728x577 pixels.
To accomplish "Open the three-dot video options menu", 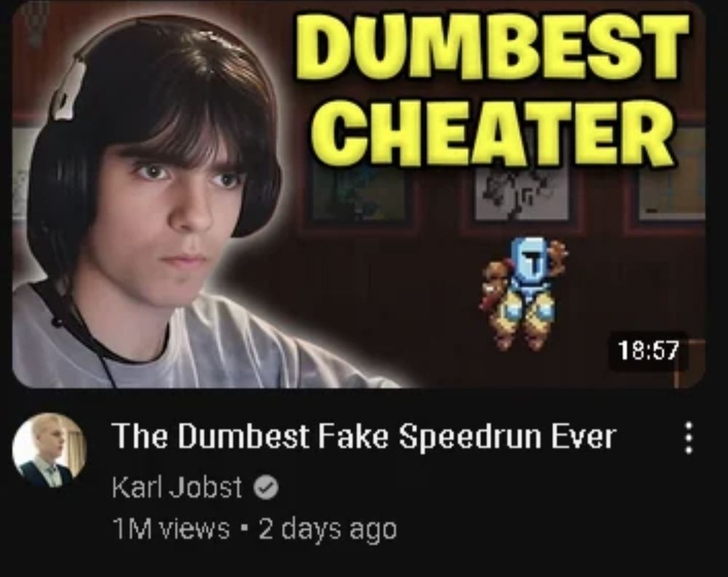I will pyautogui.click(x=689, y=438).
